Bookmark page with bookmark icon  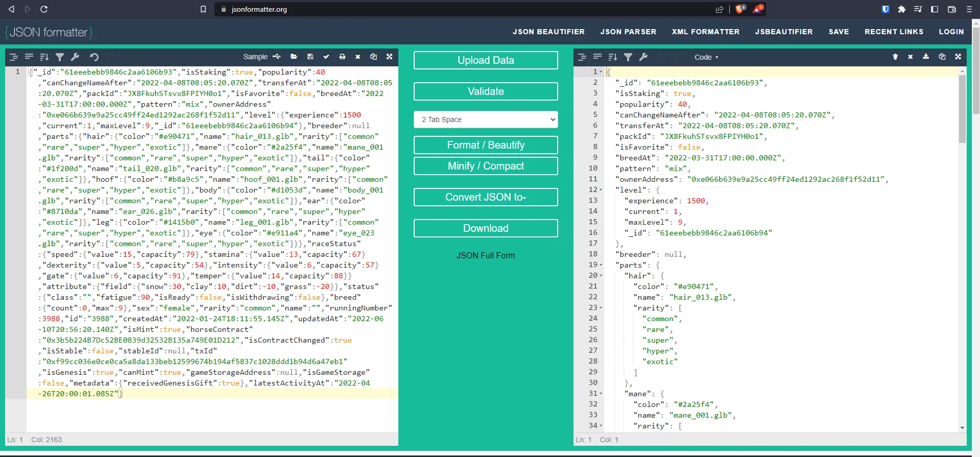203,9
